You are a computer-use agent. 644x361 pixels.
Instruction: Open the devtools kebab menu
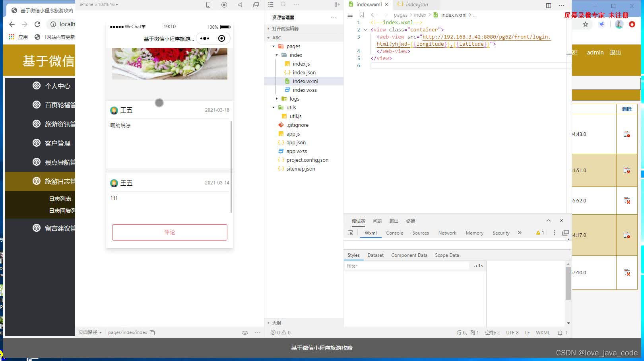554,233
